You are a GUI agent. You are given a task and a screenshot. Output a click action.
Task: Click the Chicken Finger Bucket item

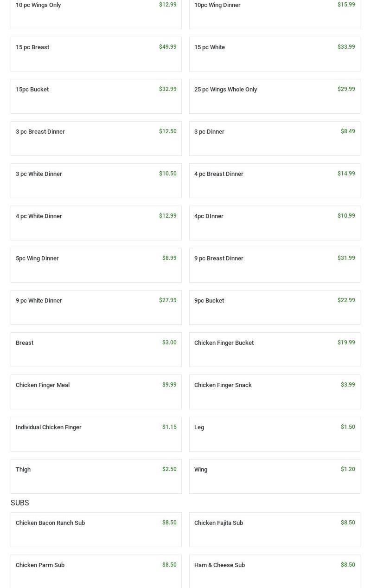(275, 349)
